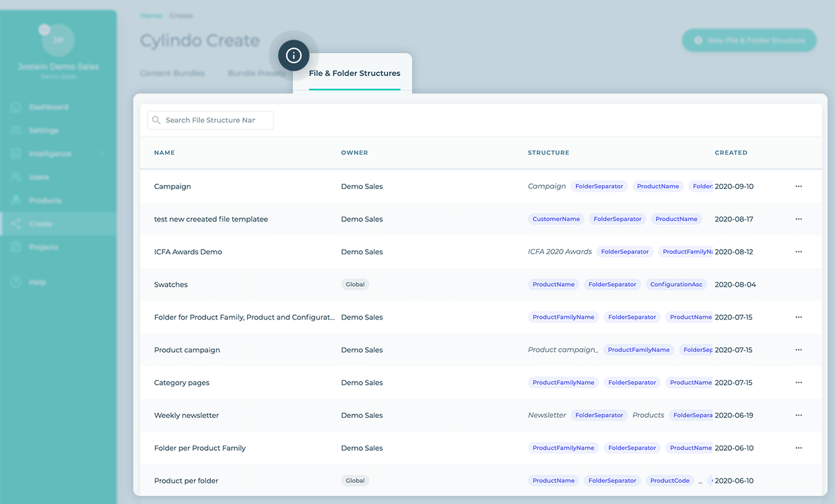Open the JP user avatar
Screen dimensions: 835x504
coord(58,38)
